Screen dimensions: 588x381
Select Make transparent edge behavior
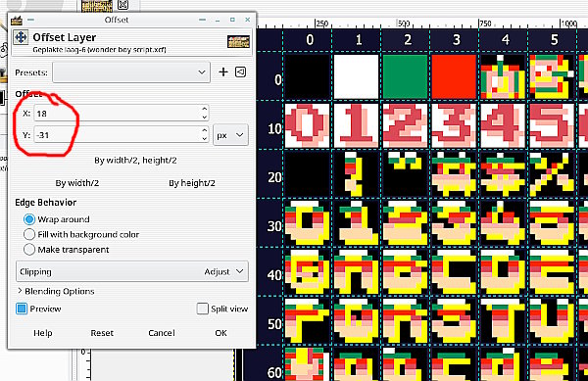[x=67, y=250]
